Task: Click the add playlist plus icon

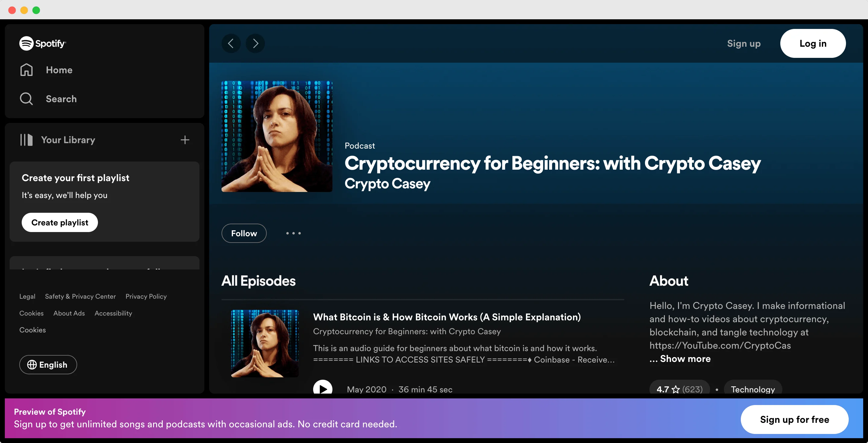Action: pyautogui.click(x=185, y=139)
